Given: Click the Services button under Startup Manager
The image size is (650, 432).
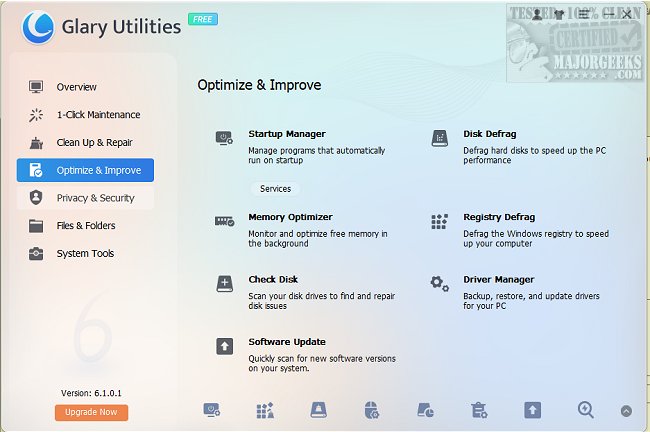Looking at the screenshot, I should (x=275, y=189).
